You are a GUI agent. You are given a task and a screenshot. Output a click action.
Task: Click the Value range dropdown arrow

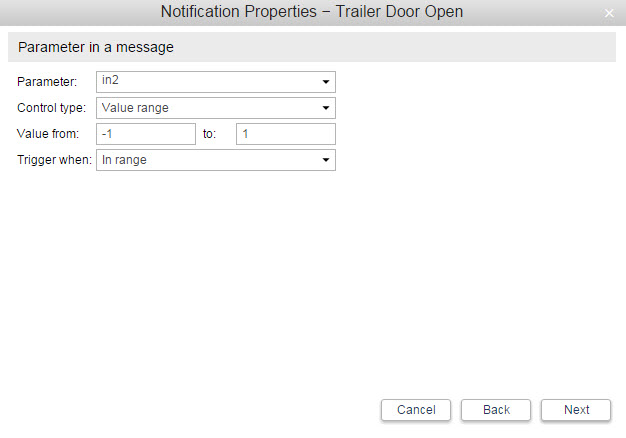coord(326,109)
